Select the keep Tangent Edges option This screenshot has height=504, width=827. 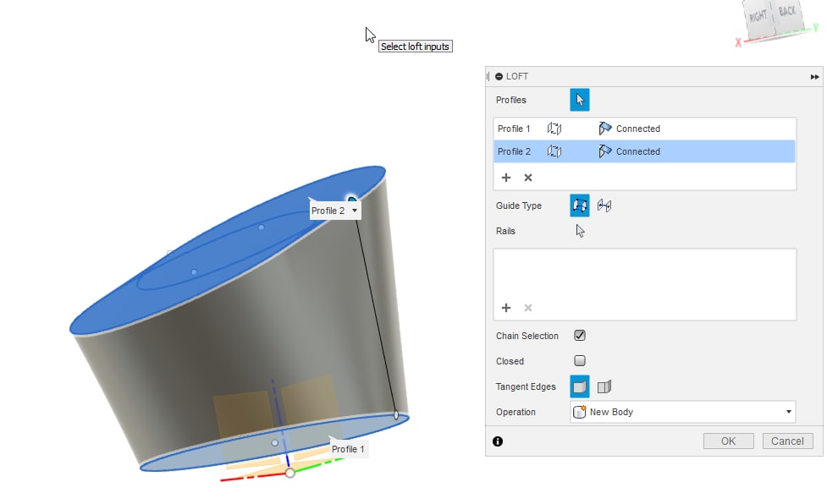(604, 386)
